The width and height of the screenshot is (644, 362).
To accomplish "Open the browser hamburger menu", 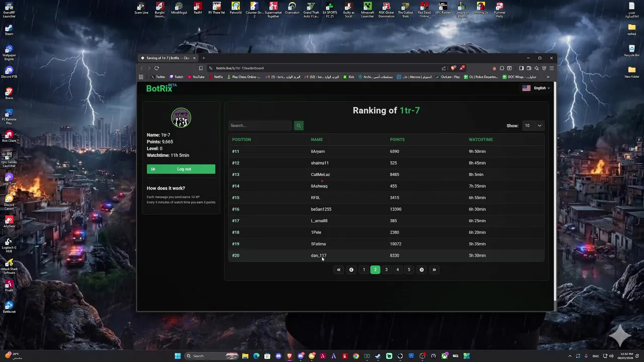I will (x=551, y=68).
